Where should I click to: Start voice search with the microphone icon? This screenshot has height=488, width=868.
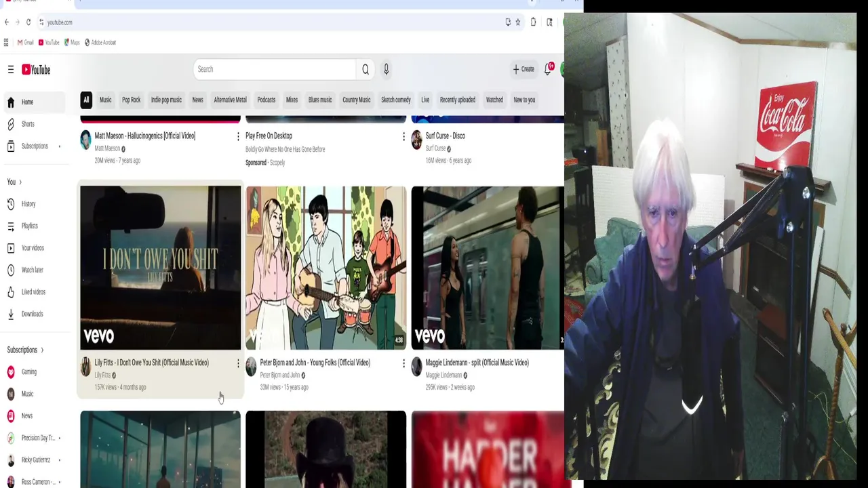pyautogui.click(x=386, y=69)
